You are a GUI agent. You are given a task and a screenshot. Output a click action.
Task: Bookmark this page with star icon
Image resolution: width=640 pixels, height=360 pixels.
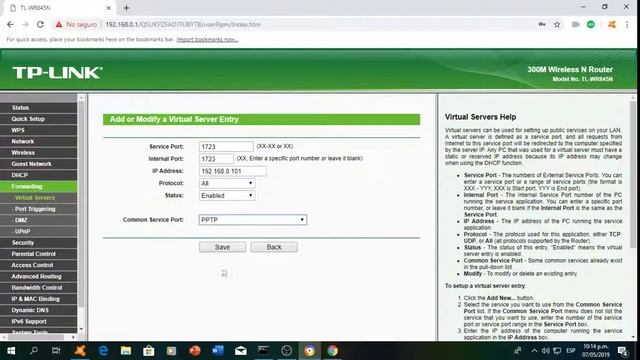[557, 24]
